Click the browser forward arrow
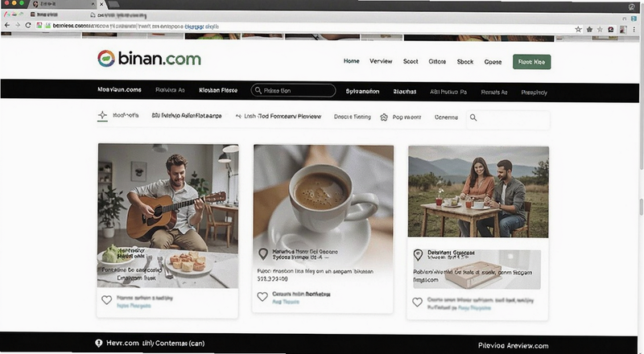Screen dimensions: 644x354 click(18, 25)
